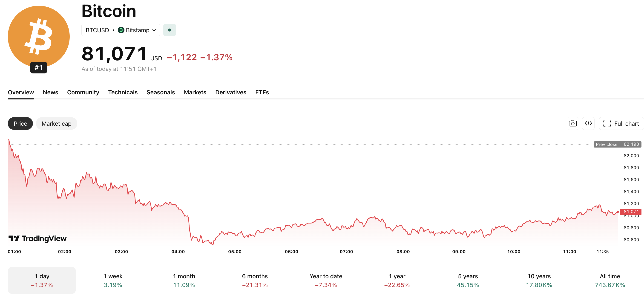Expand the BTCUSD Bitstamp exchange selector
The height and width of the screenshot is (296, 644).
click(121, 30)
